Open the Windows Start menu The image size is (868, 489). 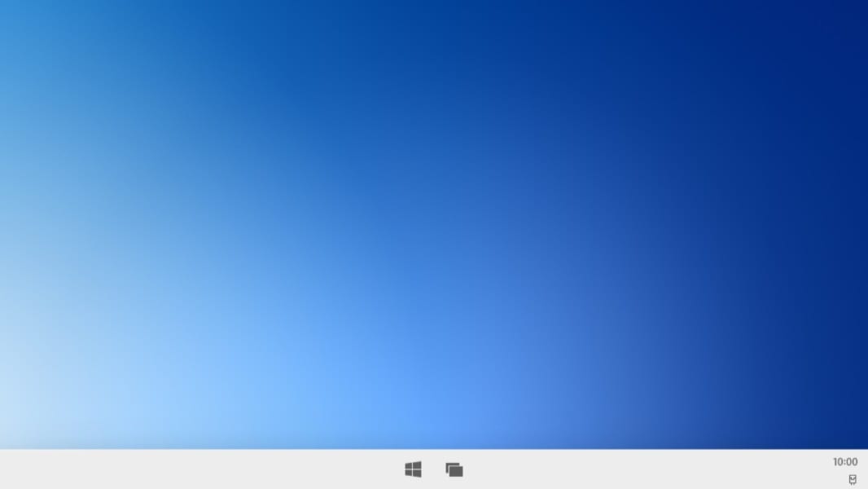pos(413,469)
